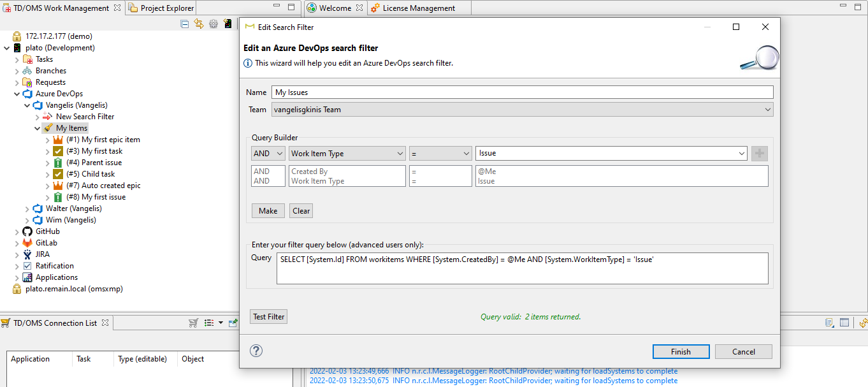Image resolution: width=868 pixels, height=387 pixels.
Task: Click the shopping cart icon in Connection List toolbar
Action: [x=193, y=323]
